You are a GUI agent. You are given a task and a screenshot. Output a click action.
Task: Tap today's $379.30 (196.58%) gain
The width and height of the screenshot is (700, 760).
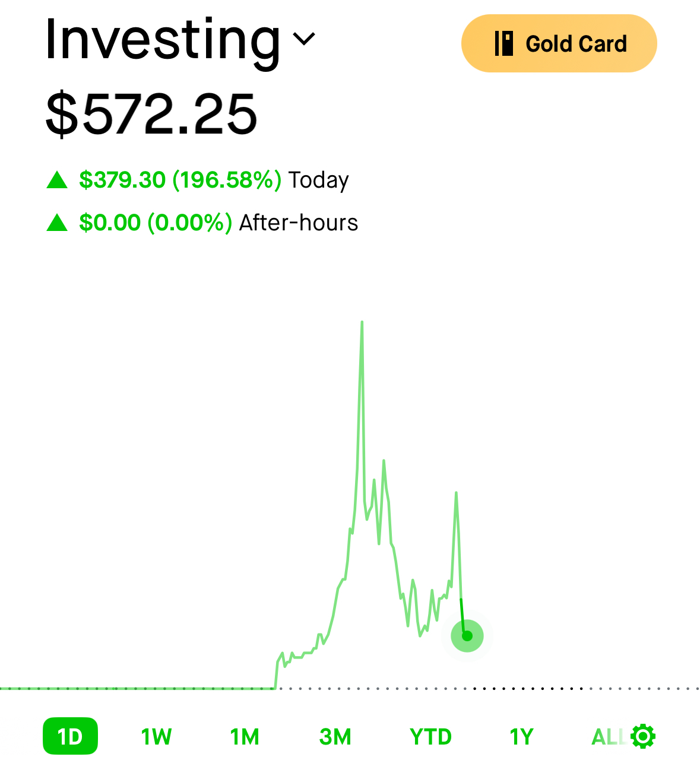pos(180,179)
